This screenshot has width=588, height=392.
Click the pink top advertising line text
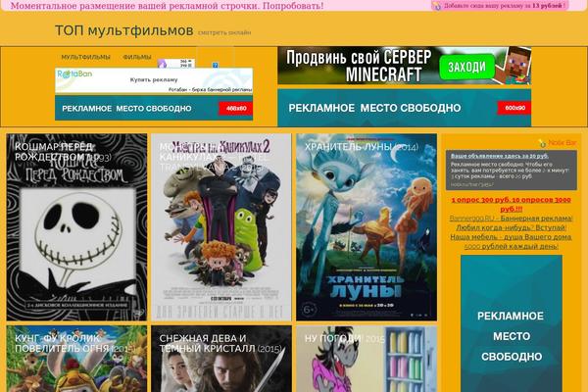(x=167, y=6)
